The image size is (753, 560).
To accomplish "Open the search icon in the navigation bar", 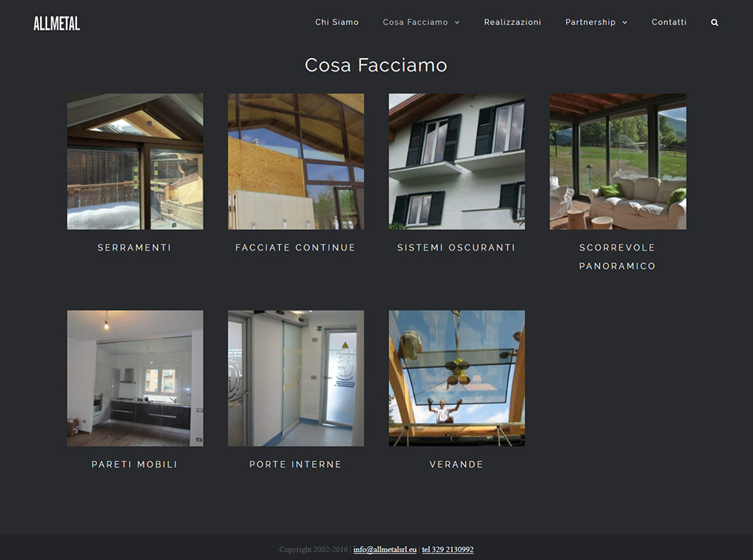I will (714, 22).
